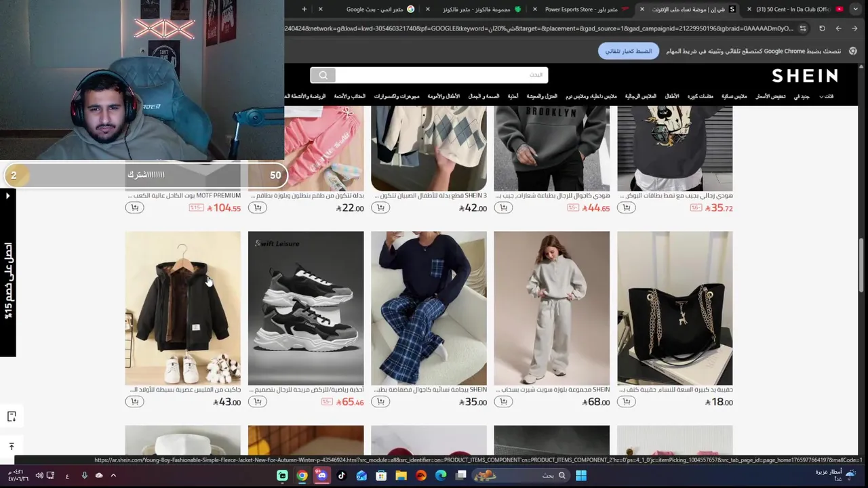The width and height of the screenshot is (868, 488).
Task: Open the Windows Start button
Action: (x=581, y=476)
